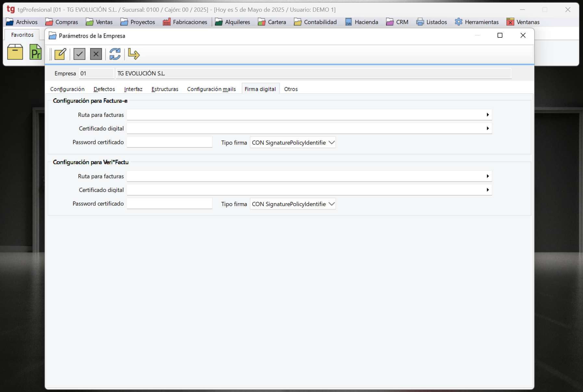
Task: Switch to the Configuración tab
Action: [x=67, y=89]
